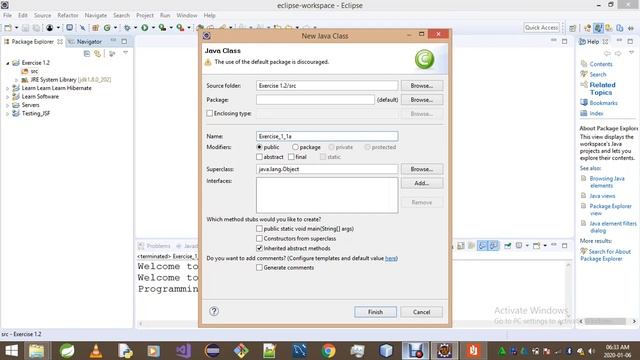The image size is (640, 360).
Task: Expand the Learn Software project
Action: click(7, 97)
